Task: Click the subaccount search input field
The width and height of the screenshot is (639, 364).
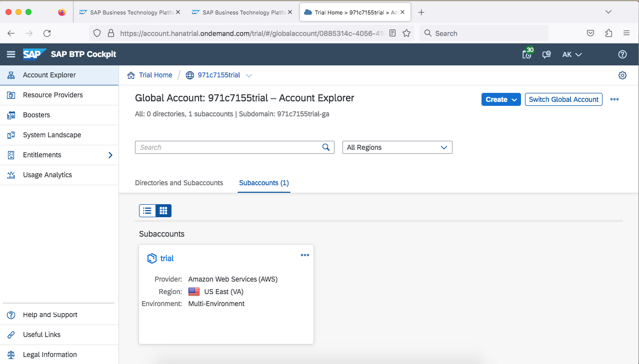Action: 230,147
